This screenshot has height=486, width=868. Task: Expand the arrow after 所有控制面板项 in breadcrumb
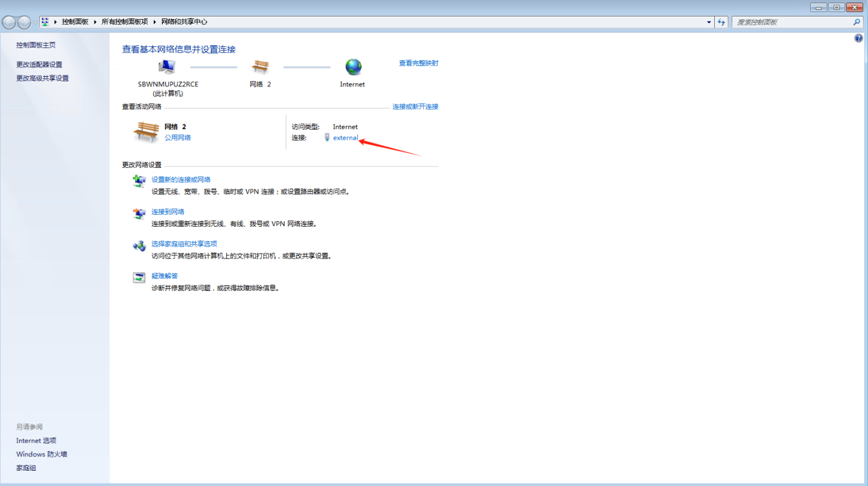point(154,22)
